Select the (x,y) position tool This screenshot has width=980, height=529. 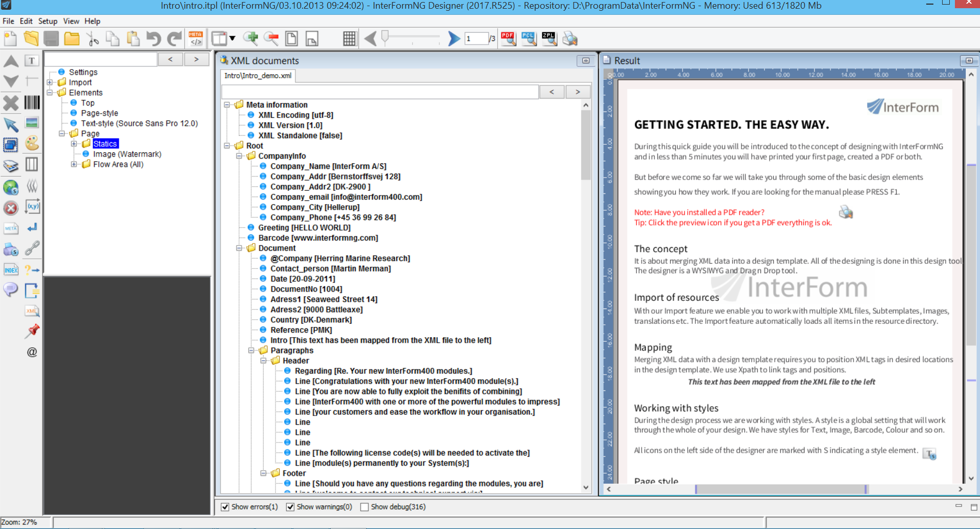[32, 207]
